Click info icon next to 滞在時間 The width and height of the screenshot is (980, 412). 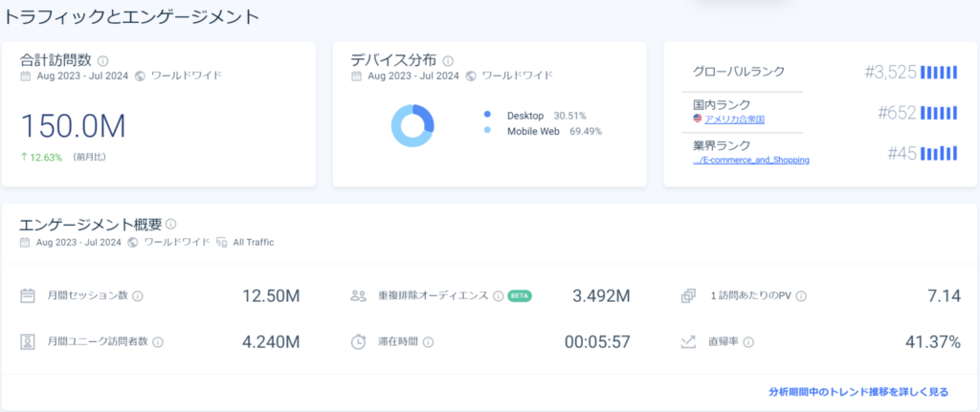[x=429, y=342]
